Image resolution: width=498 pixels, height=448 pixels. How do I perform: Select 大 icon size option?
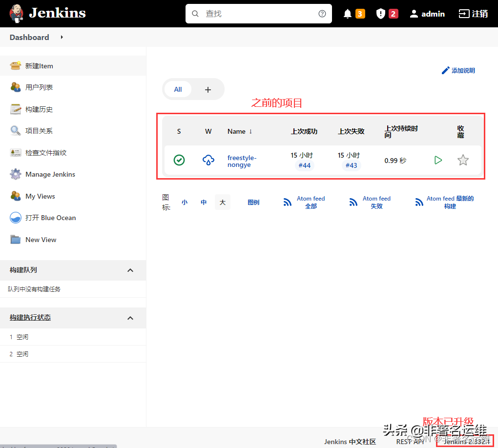tap(222, 202)
